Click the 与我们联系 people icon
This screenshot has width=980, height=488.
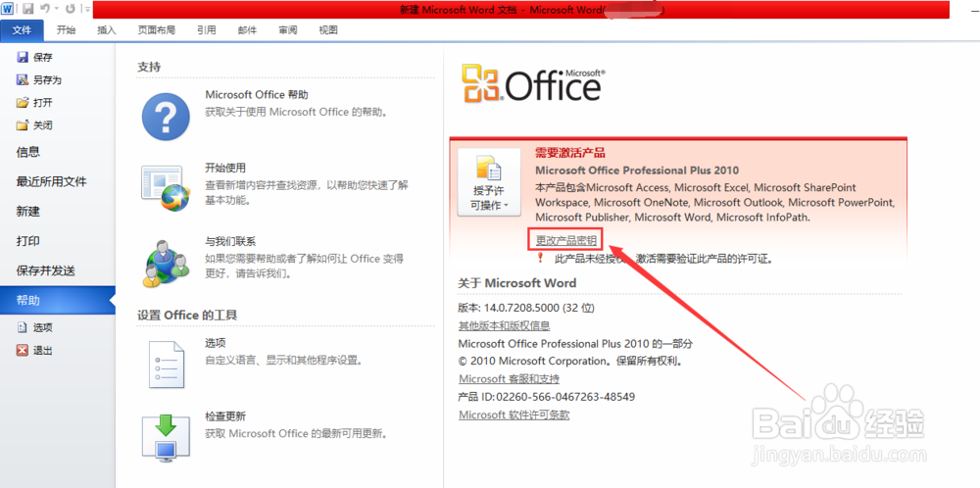point(166,263)
